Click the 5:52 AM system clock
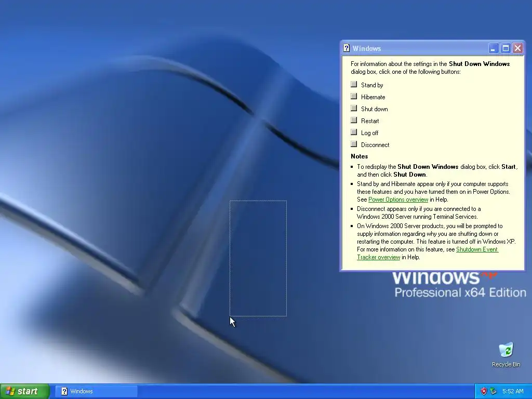Image resolution: width=532 pixels, height=399 pixels. coord(513,391)
